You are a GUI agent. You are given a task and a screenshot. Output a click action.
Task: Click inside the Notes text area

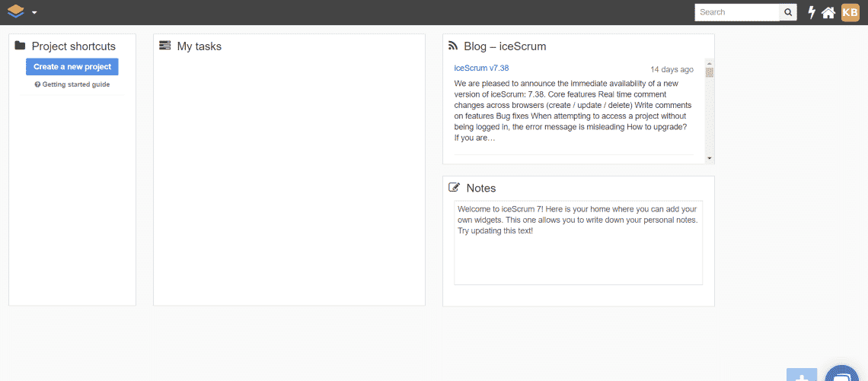[578, 243]
